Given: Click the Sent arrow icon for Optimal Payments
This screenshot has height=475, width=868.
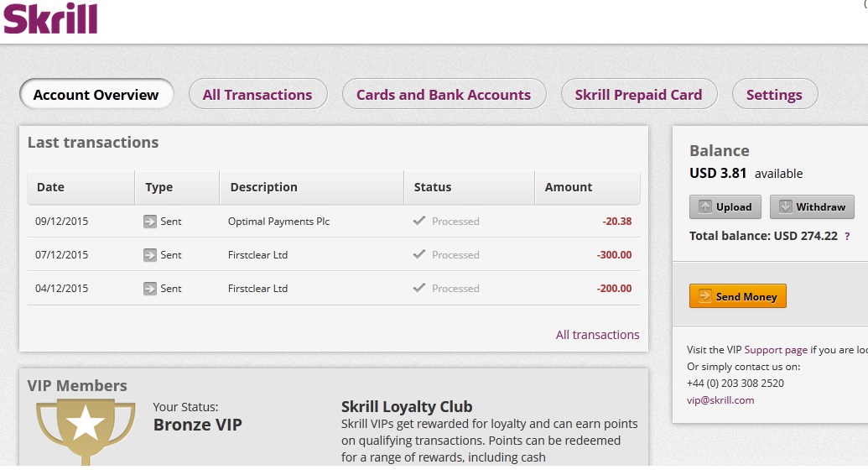Looking at the screenshot, I should pyautogui.click(x=150, y=222).
